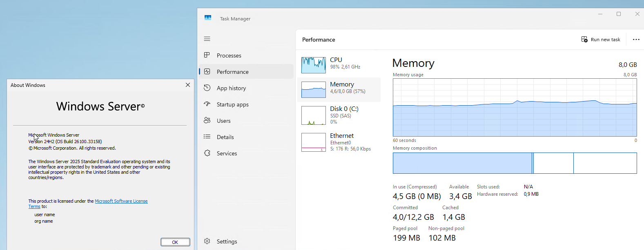Click the 'user name' licensee text

click(x=45, y=215)
